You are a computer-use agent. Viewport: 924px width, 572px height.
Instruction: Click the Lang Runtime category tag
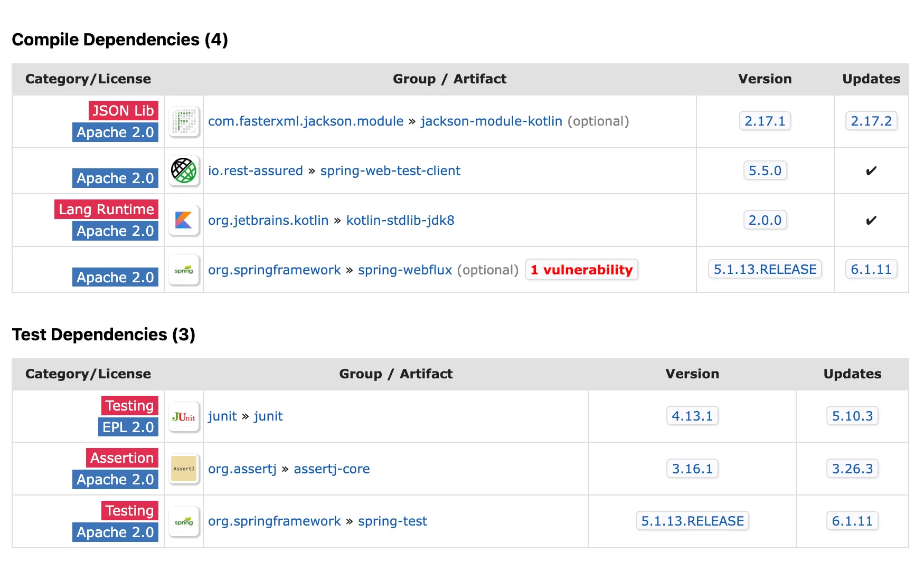[x=106, y=209]
